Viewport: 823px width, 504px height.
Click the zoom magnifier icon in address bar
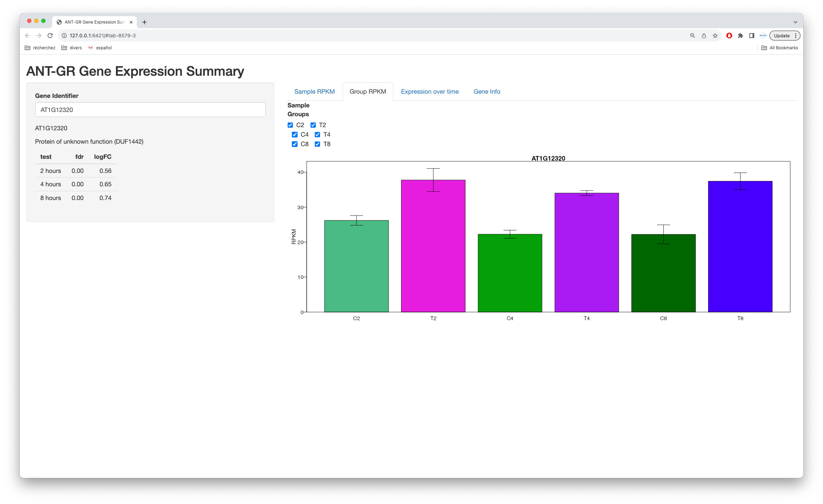coord(693,36)
